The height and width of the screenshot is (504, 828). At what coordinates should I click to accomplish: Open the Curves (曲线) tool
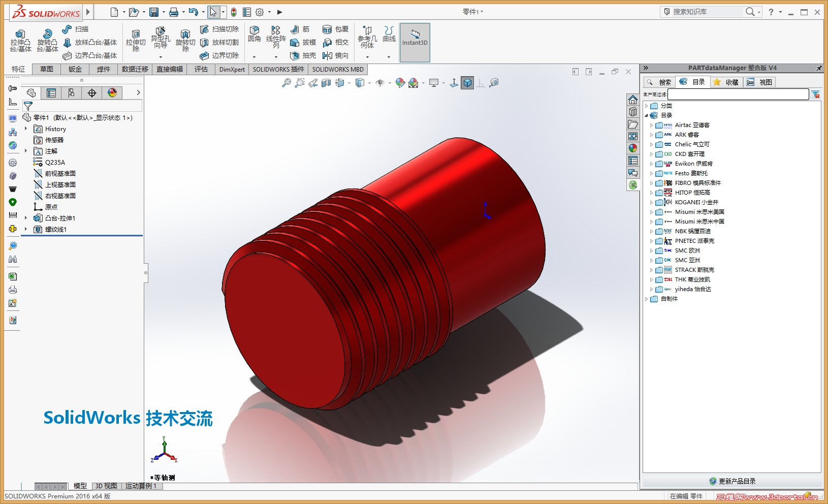click(389, 34)
